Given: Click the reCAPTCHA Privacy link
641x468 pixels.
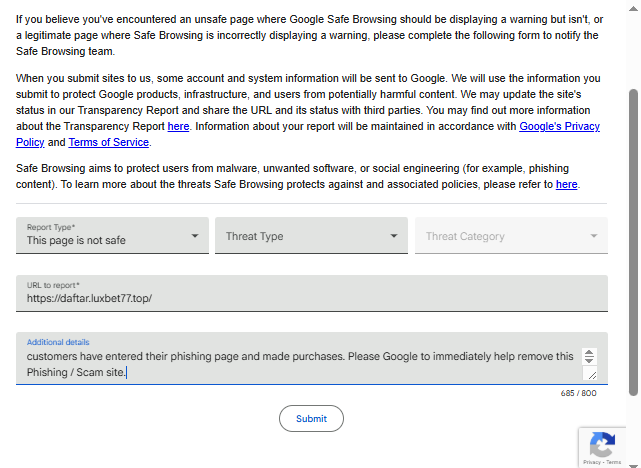Looking at the screenshot, I should click(592, 462).
